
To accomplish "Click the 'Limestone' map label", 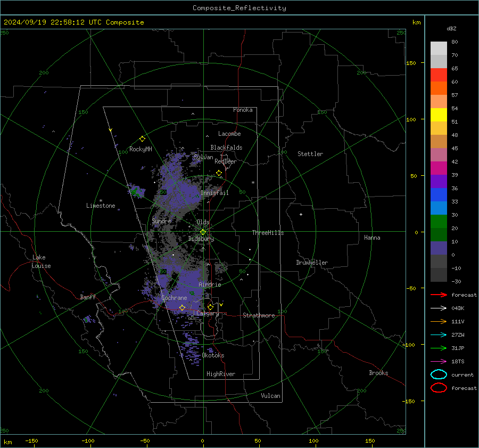I will (101, 206).
